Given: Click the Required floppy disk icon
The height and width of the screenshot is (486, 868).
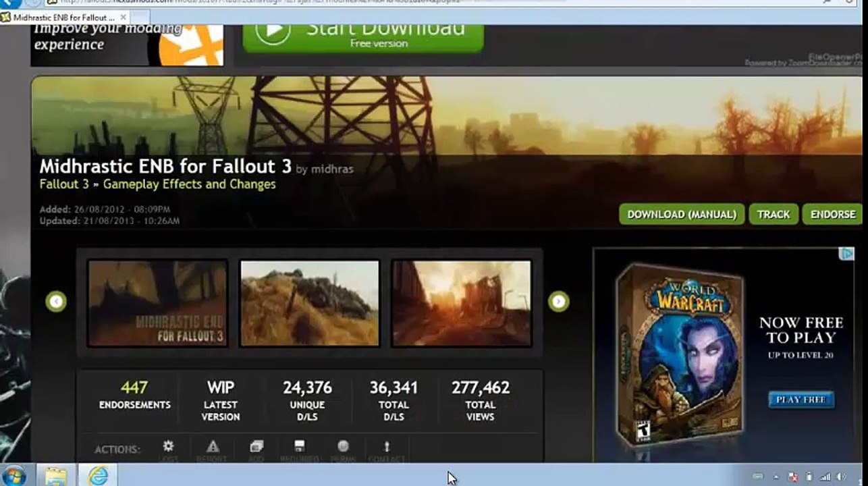Looking at the screenshot, I should 300,446.
